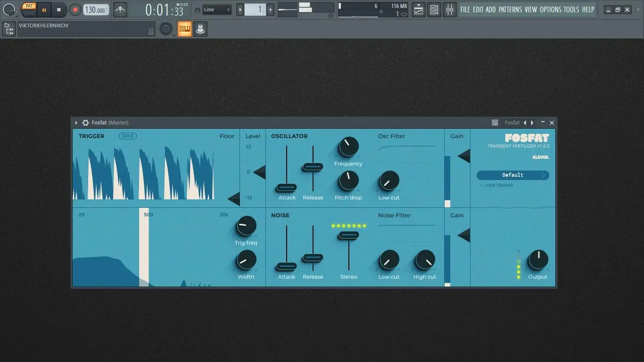Image resolution: width=644 pixels, height=362 pixels.
Task: Click the Oscillator Attack slider handle
Action: click(x=287, y=188)
